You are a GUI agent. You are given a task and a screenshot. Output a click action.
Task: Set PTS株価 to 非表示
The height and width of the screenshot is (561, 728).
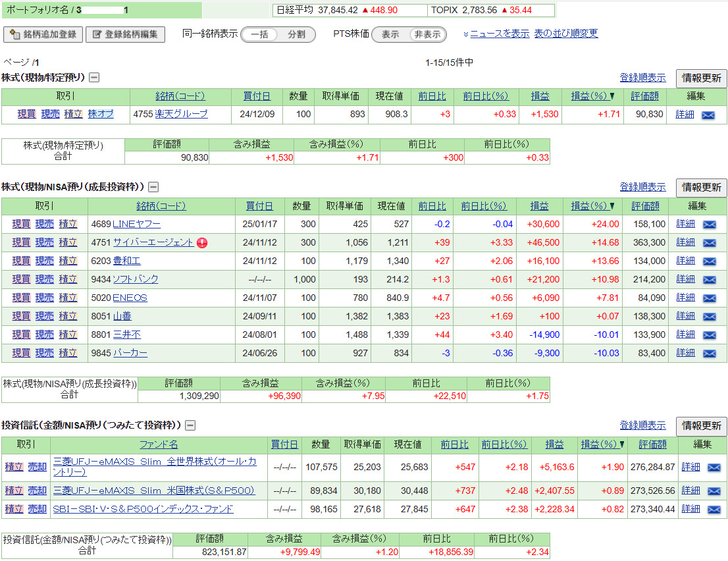[x=428, y=34]
